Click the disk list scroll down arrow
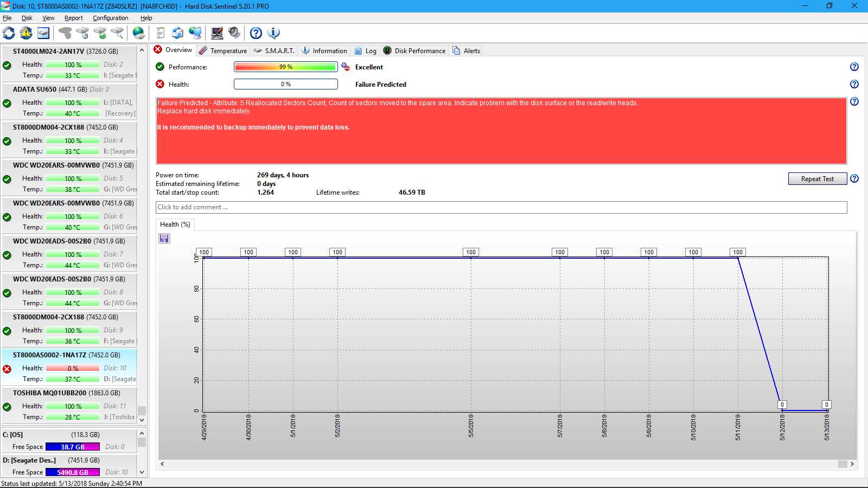 [142, 420]
